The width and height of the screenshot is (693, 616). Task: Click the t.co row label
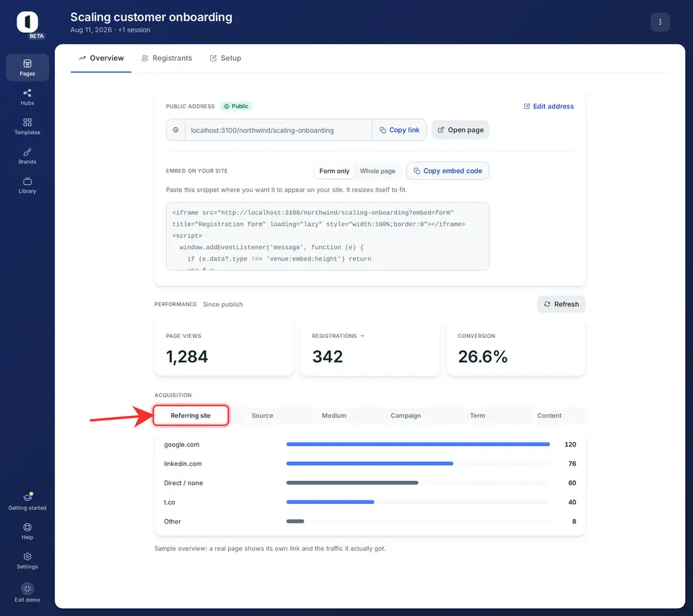click(x=169, y=503)
